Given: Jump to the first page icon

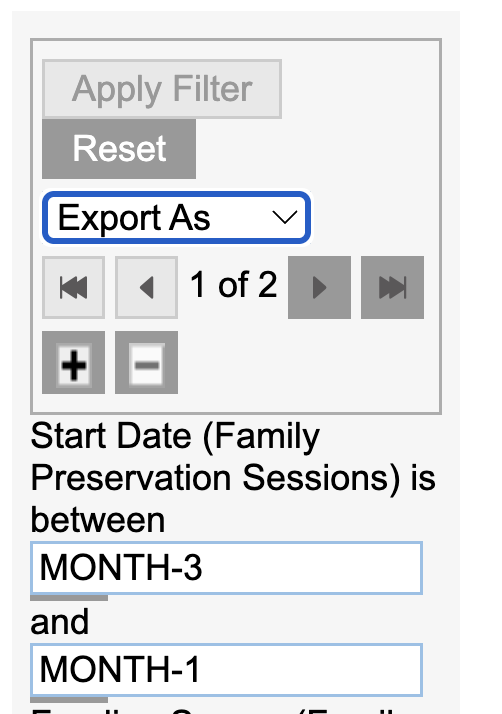Looking at the screenshot, I should [x=73, y=287].
